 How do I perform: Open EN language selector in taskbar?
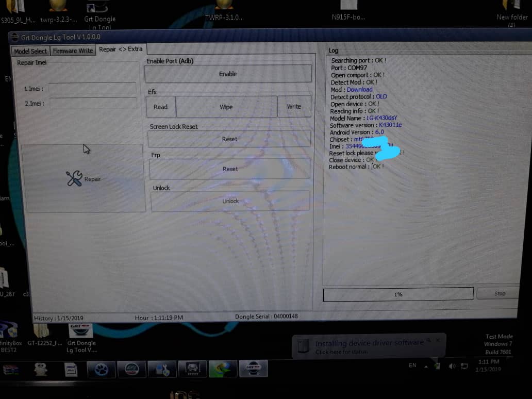pos(412,365)
